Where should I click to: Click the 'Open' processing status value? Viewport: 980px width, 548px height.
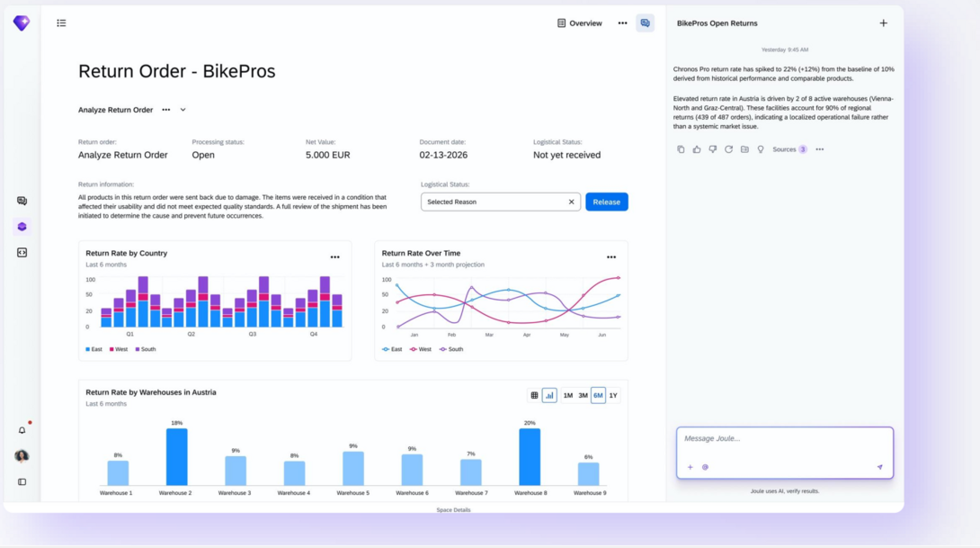pos(203,155)
